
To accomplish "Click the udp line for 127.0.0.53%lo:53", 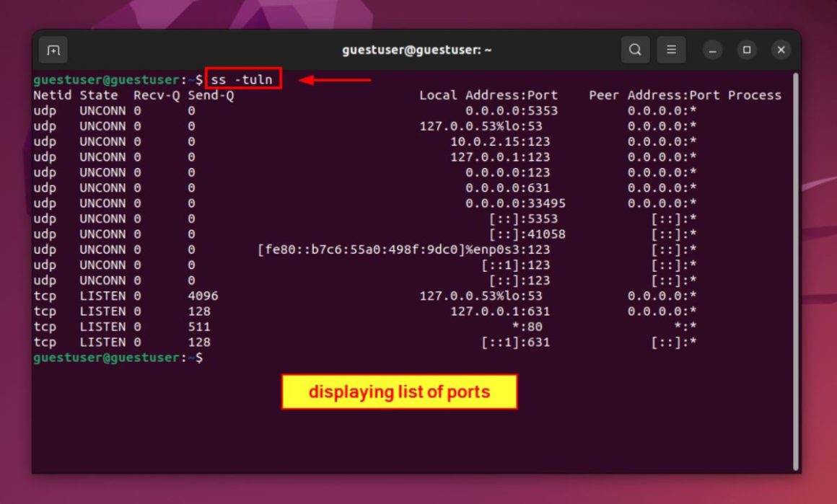I will pos(289,125).
